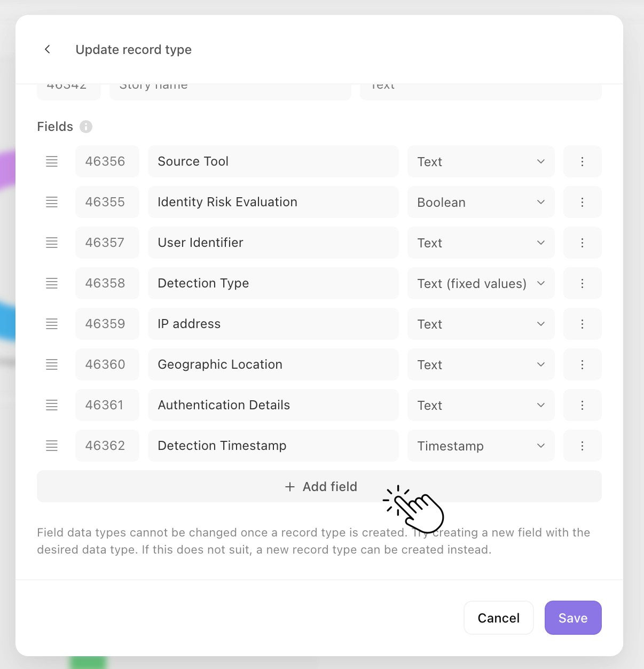
Task: Click drag handle for Authentication Details row
Action: coord(52,405)
